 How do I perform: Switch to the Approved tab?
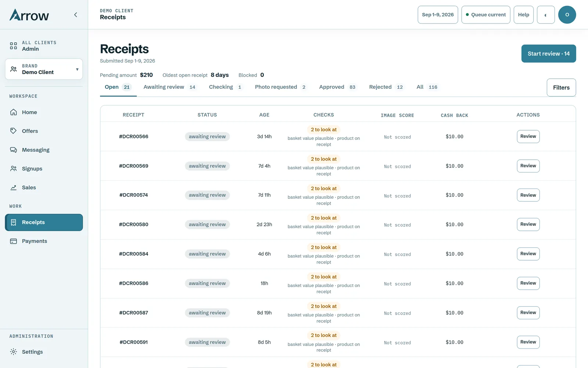(337, 87)
